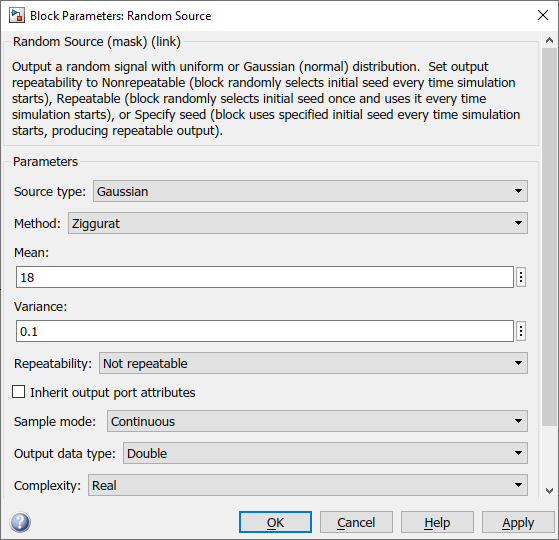Open the three-dot menu beside Mean field
The width and height of the screenshot is (559, 540).
521,277
